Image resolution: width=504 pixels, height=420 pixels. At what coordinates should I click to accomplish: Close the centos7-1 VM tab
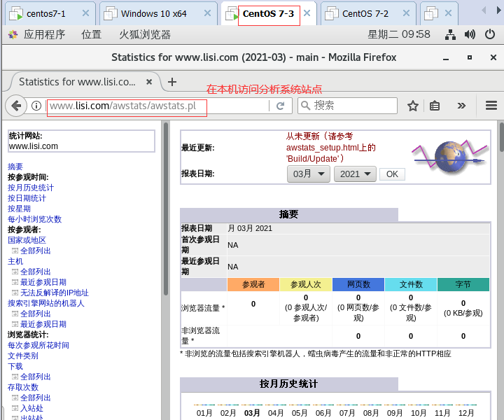[x=85, y=13]
